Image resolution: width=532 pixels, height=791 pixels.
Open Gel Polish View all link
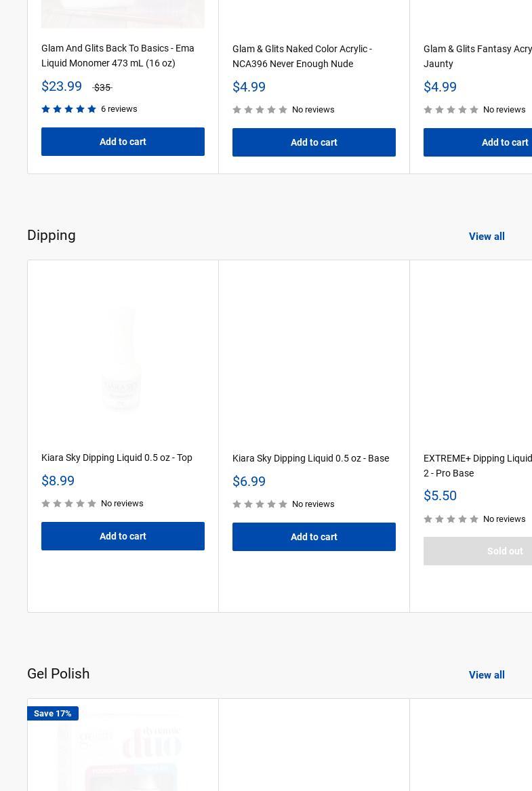(487, 675)
